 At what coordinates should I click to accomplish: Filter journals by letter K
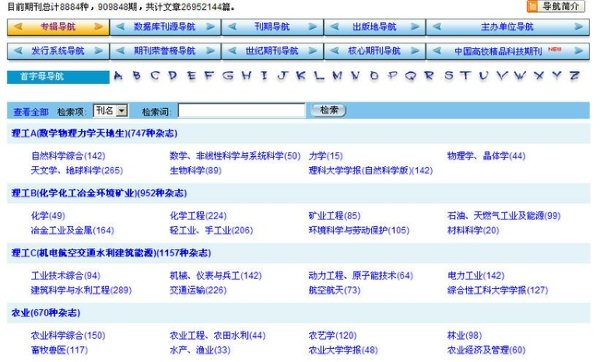point(301,76)
